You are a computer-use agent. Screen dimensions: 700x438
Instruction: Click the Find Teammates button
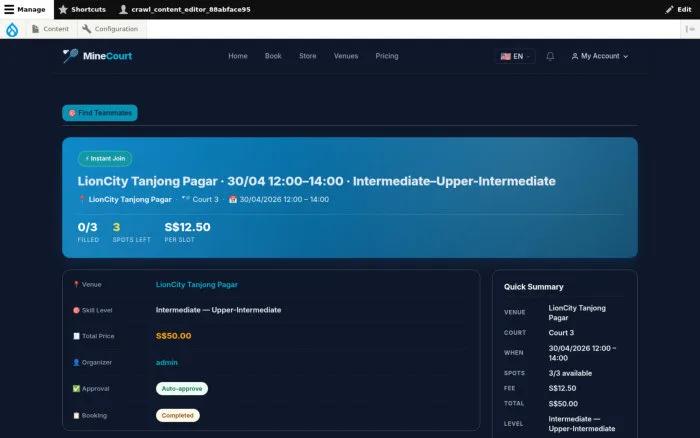100,113
